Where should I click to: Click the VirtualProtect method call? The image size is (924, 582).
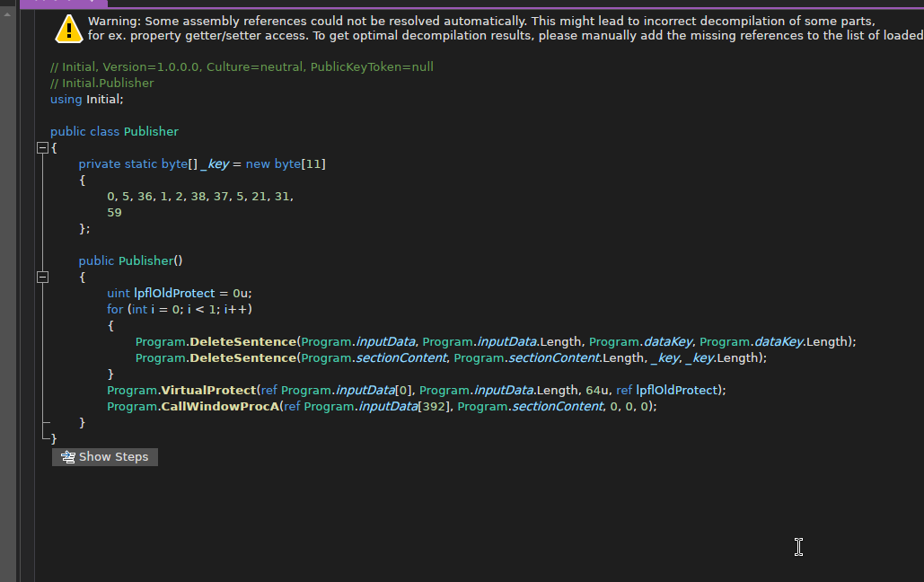click(208, 391)
